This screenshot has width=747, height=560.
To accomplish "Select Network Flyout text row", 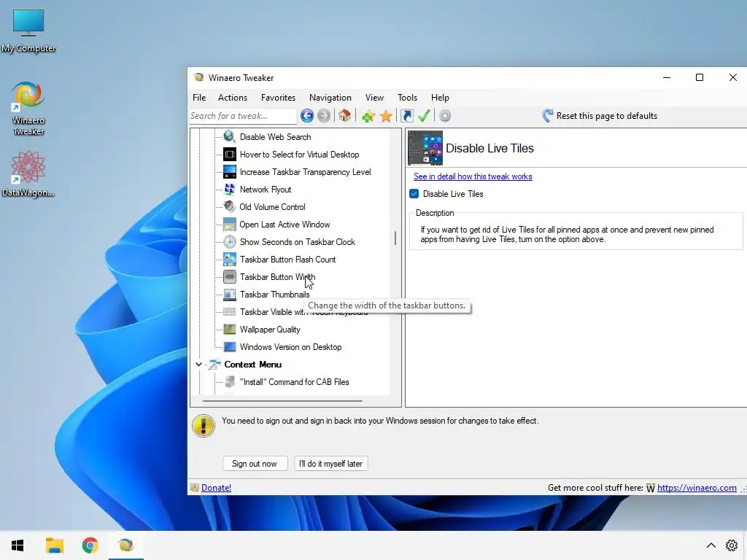I will [266, 190].
